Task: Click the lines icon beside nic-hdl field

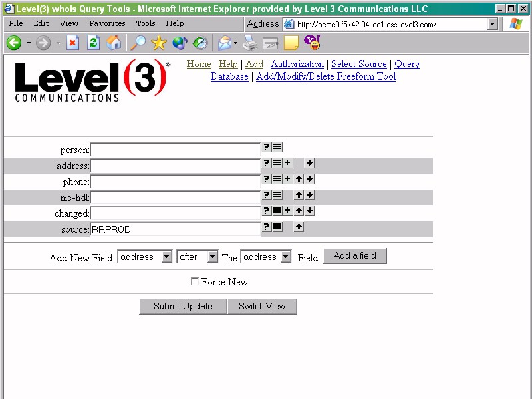Action: coord(277,195)
